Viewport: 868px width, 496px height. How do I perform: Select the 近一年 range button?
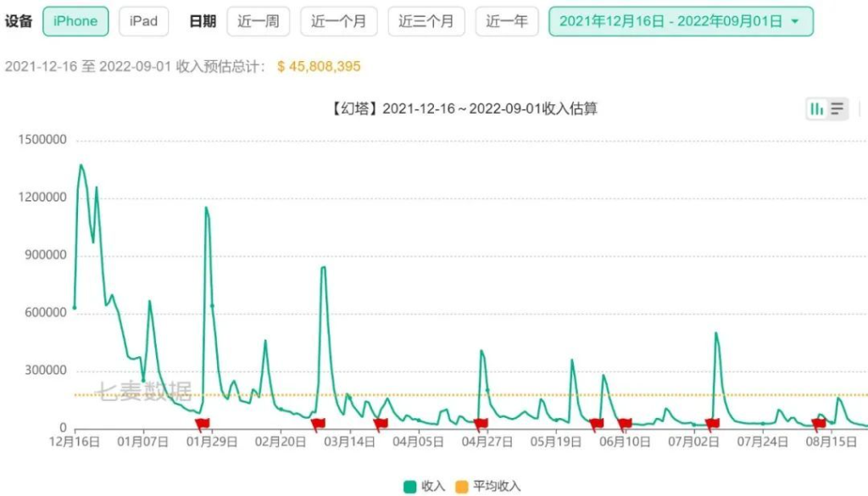point(507,21)
